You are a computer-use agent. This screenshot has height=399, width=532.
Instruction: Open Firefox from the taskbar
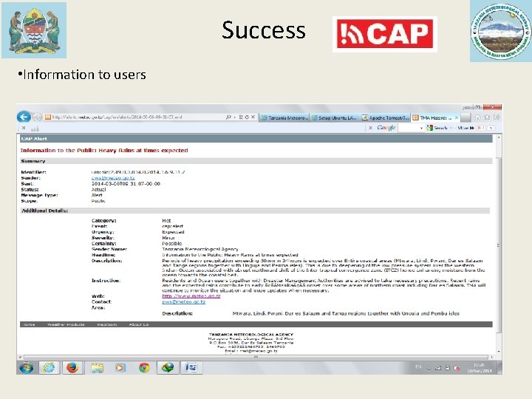point(72,368)
